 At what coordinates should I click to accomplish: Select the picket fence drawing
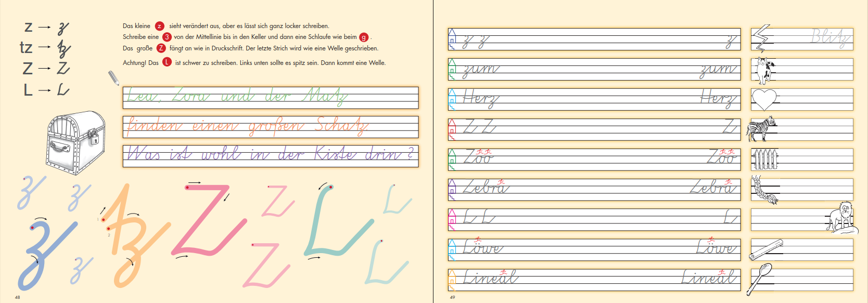765,160
